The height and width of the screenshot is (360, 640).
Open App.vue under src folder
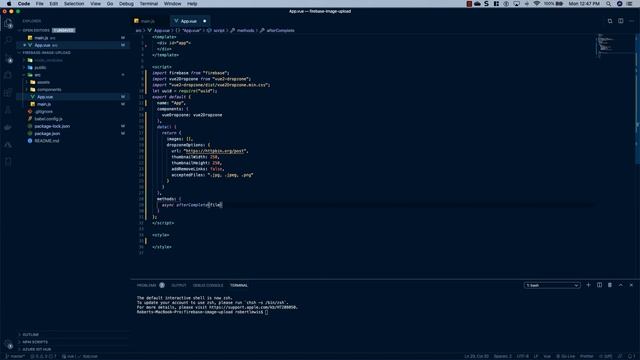(73, 97)
